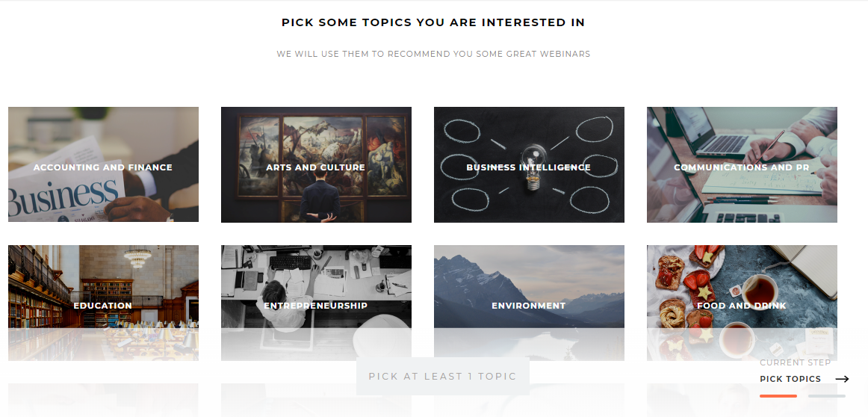Select the Environment topic card
Viewport: 868px width, 417px height.
[529, 291]
